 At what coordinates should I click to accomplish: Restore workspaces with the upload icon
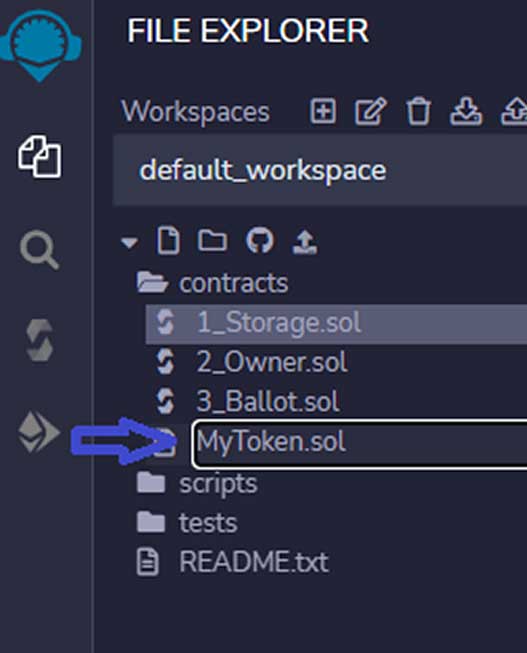click(x=515, y=111)
